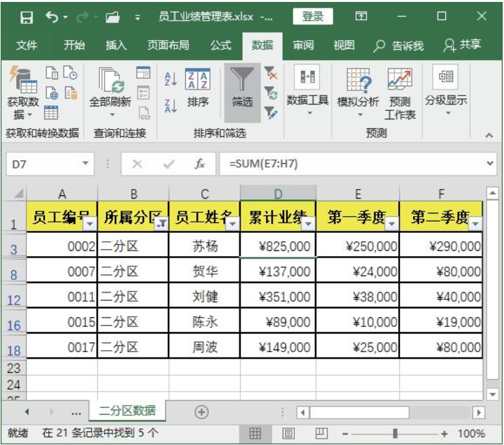The width and height of the screenshot is (504, 445).
Task: Expand the formula bar chevron
Action: click(x=490, y=164)
